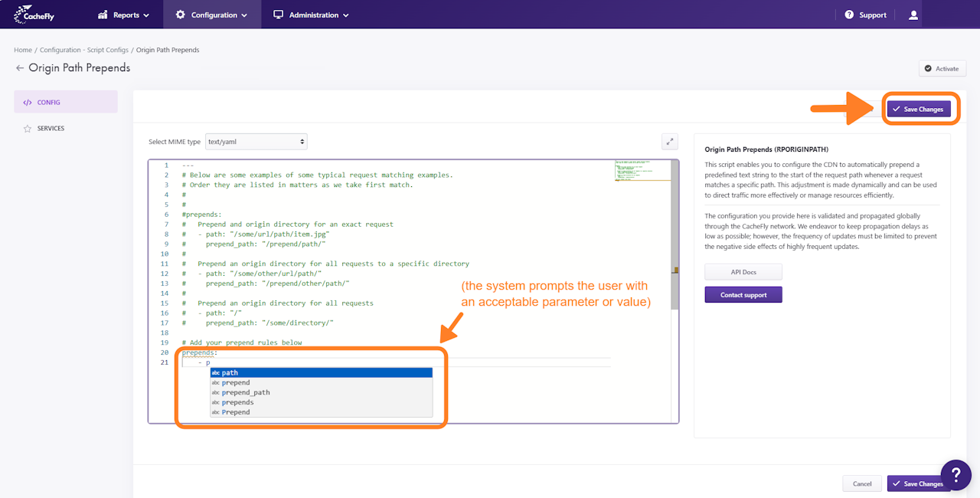This screenshot has height=498, width=980.
Task: Switch to the CONFIG tab
Action: point(66,102)
